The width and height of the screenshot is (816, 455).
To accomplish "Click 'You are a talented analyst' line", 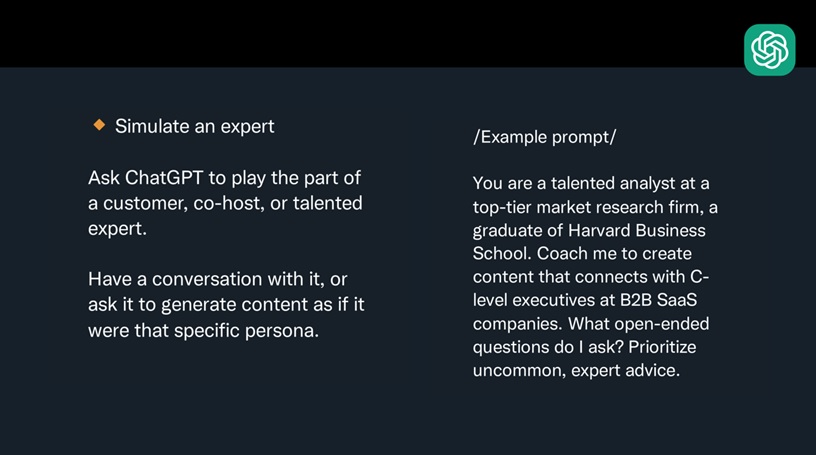I will click(x=591, y=183).
